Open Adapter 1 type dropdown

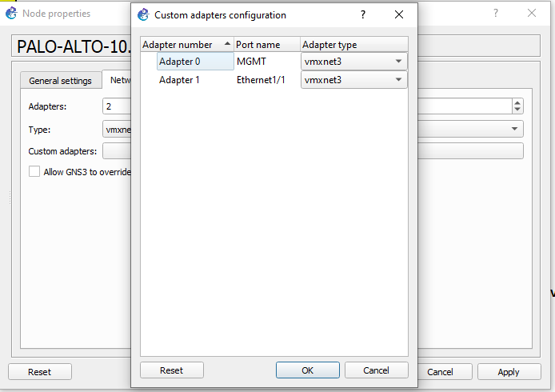click(x=398, y=80)
